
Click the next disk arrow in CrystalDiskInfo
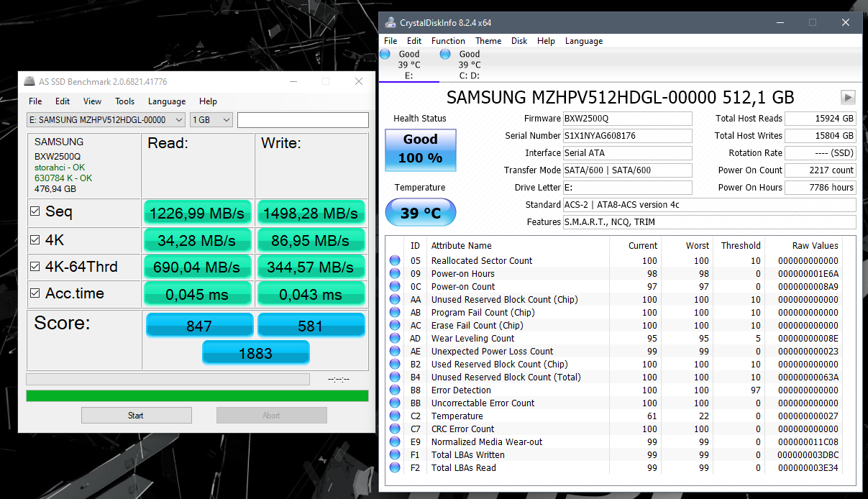pyautogui.click(x=848, y=97)
